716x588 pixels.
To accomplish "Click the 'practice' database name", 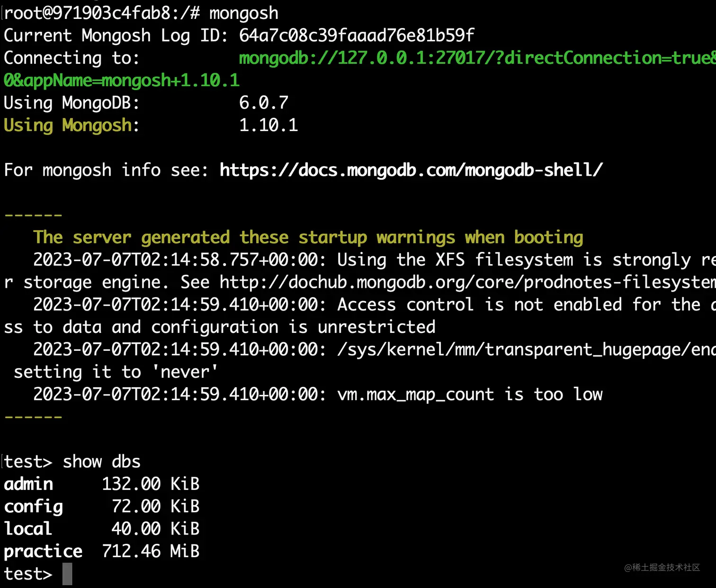I will click(43, 552).
